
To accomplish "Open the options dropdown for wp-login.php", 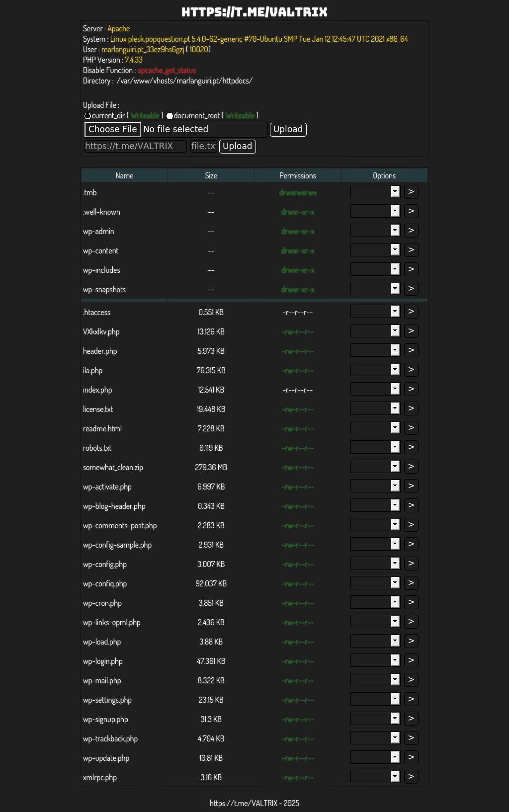I will (x=375, y=660).
